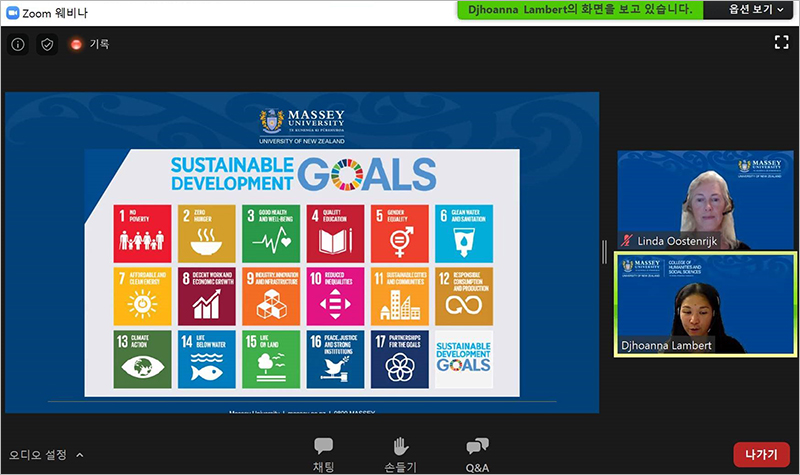Click SDG tile 16 Peace Justice
The width and height of the screenshot is (800, 475).
pos(335,359)
